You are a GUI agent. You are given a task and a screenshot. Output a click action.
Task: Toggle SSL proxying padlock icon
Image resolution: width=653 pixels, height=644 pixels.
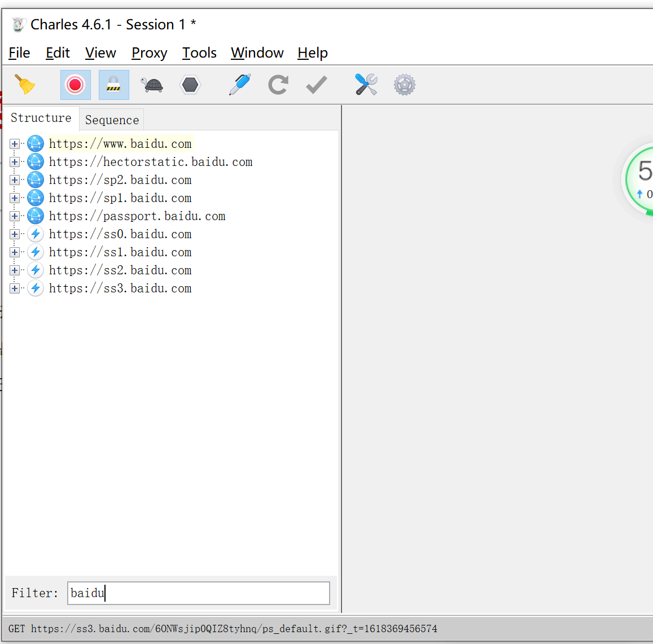point(113,85)
